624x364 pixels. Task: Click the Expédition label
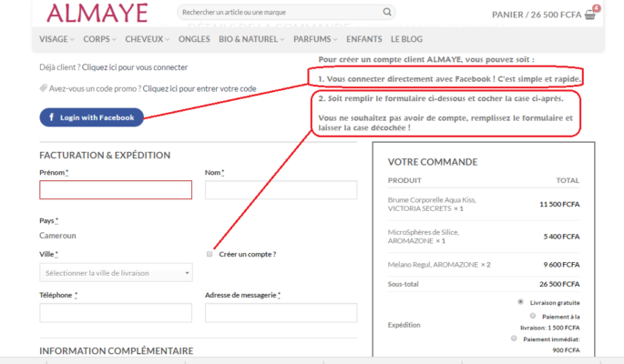[404, 325]
